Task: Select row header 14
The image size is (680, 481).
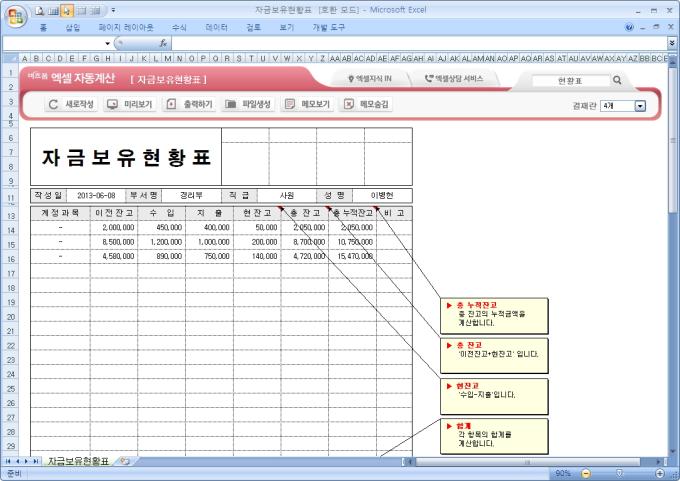Action: [x=11, y=230]
